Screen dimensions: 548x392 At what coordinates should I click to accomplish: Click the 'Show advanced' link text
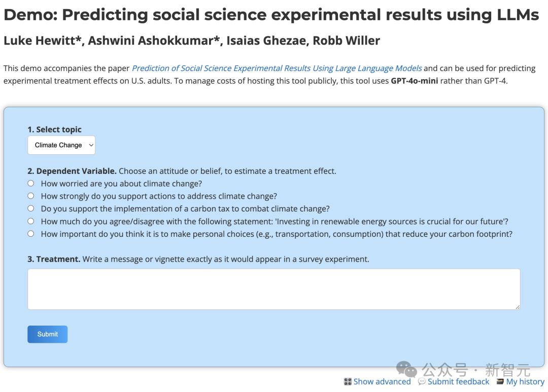(x=382, y=381)
